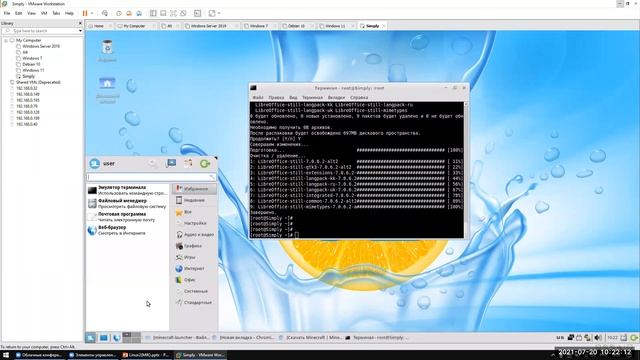
Task: Launch Файловый менеджер from the favorites list
Action: [127, 204]
